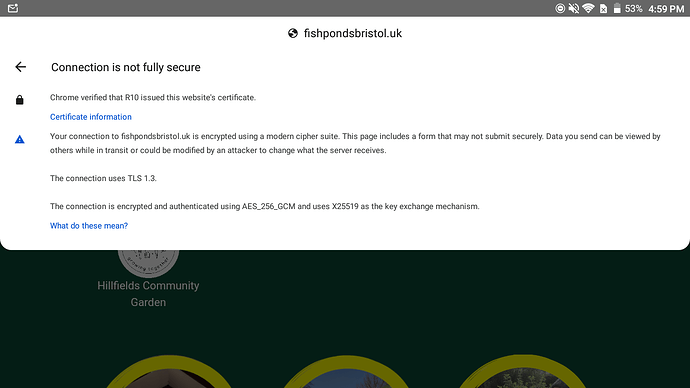Viewport: 690px width, 388px height.
Task: Open the Certificate information link
Action: [x=91, y=117]
